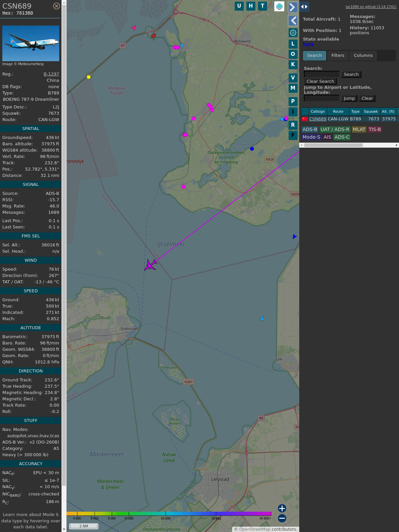Sort table by Type column
Viewport: 399px width, 532px height.
tap(355, 111)
